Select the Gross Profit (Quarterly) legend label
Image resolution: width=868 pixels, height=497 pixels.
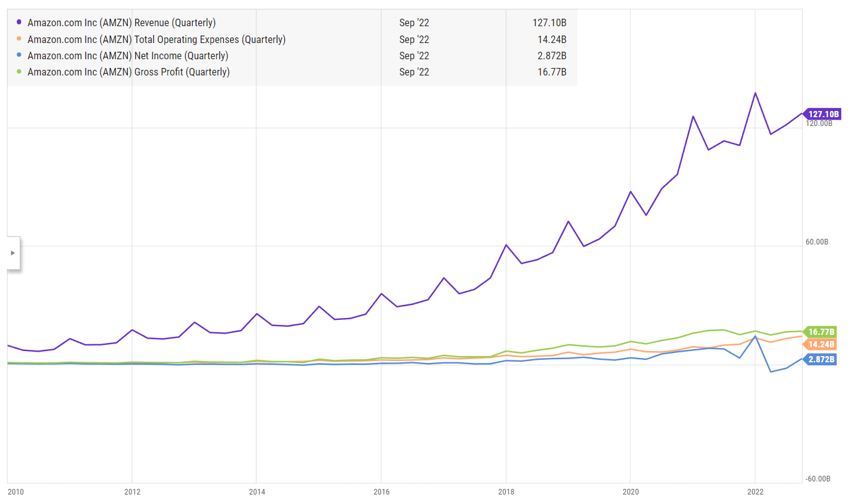tap(128, 72)
